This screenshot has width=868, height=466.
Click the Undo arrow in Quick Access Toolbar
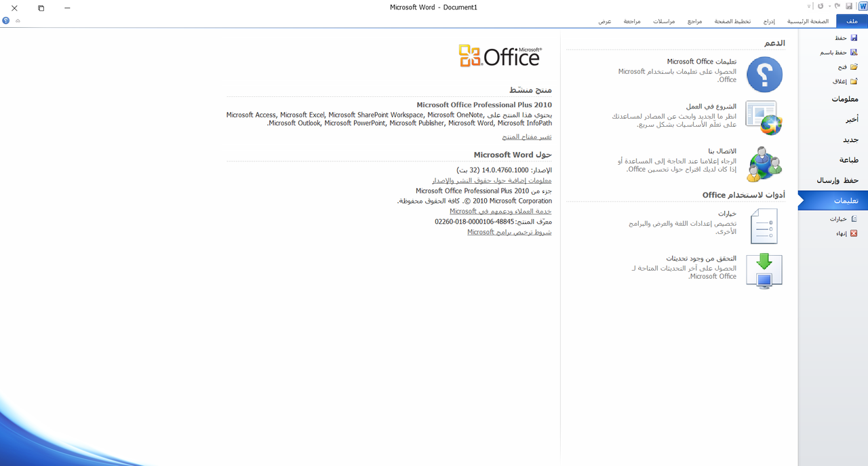(837, 6)
